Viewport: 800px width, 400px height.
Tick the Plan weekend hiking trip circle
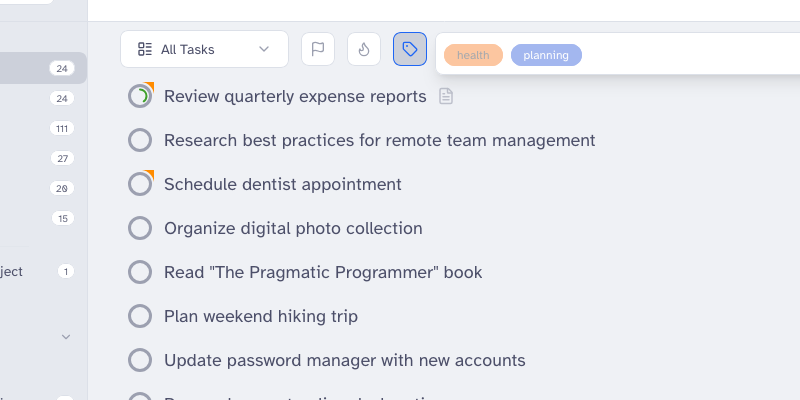140,317
